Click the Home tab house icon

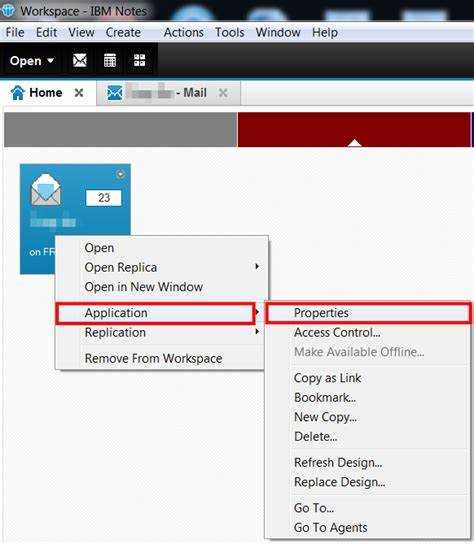point(18,93)
